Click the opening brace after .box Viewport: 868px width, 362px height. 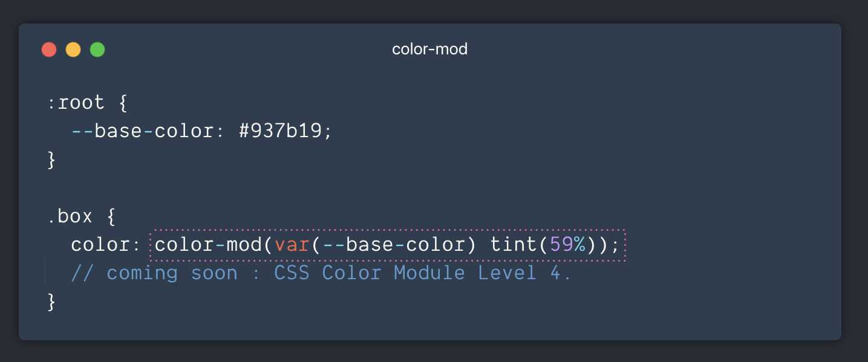(x=111, y=216)
